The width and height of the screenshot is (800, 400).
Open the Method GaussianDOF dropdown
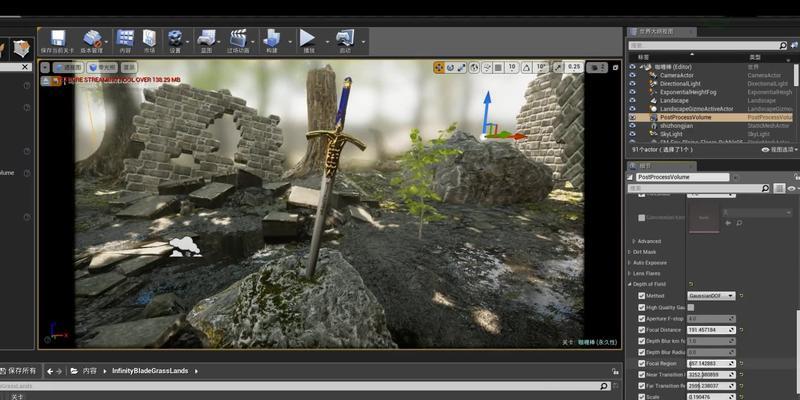coord(711,296)
